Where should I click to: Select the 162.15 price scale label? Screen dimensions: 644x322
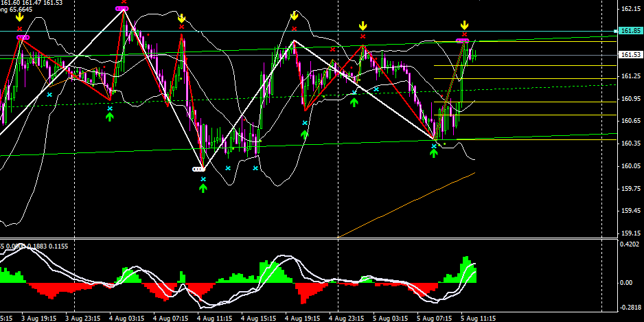630,9
